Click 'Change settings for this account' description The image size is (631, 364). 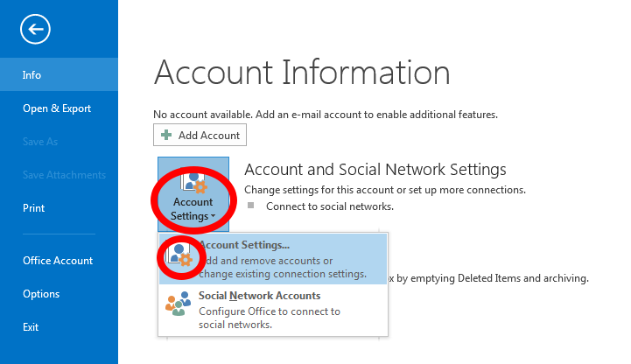point(385,190)
